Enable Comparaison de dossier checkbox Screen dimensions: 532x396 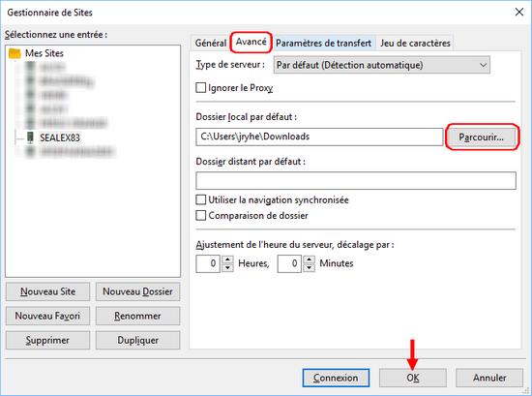tap(201, 215)
